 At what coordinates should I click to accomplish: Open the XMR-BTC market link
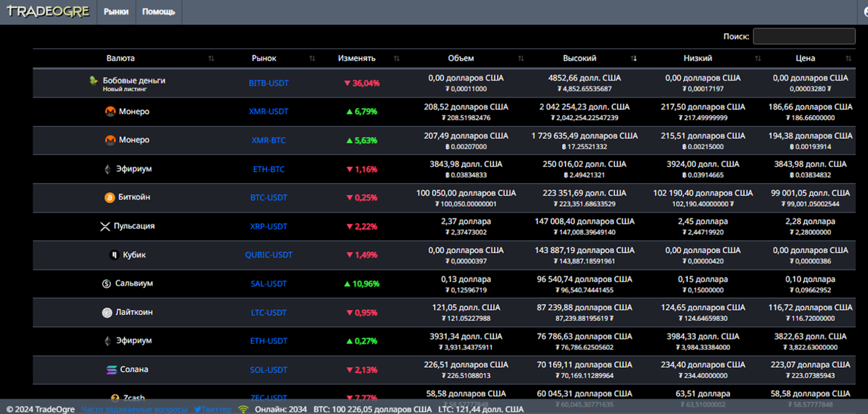(269, 140)
